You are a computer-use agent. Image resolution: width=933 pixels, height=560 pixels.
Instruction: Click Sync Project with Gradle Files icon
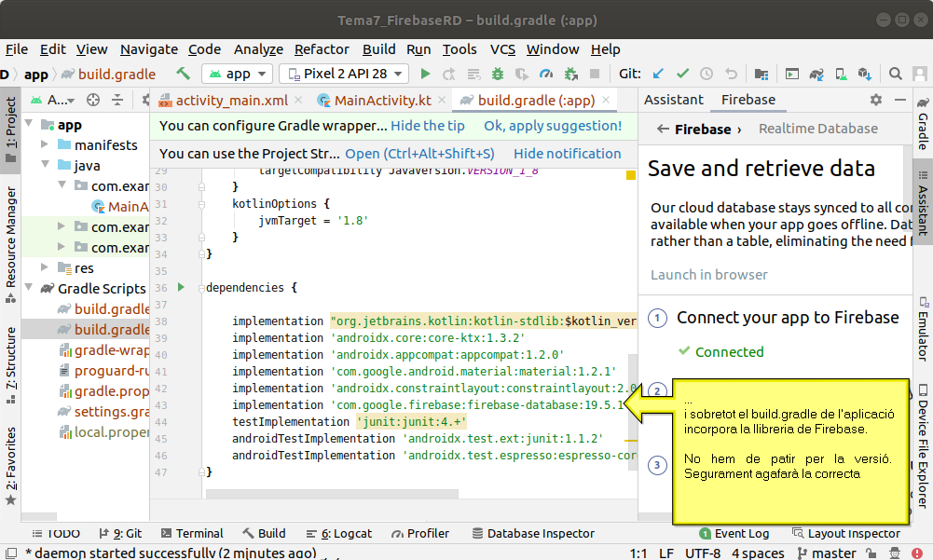point(816,74)
